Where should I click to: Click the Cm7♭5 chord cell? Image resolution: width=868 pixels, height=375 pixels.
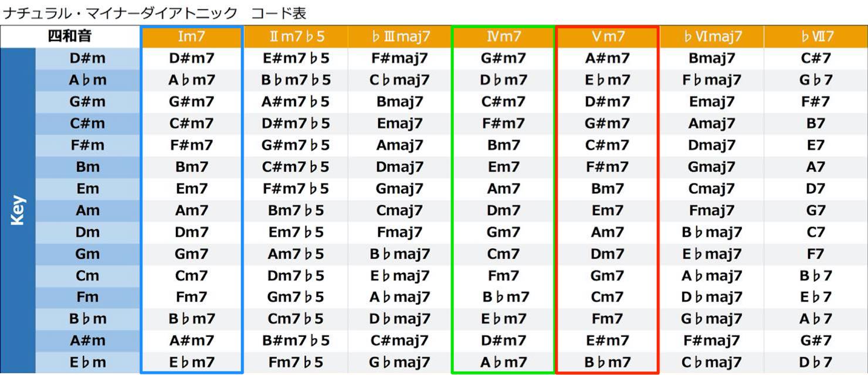[x=296, y=319]
